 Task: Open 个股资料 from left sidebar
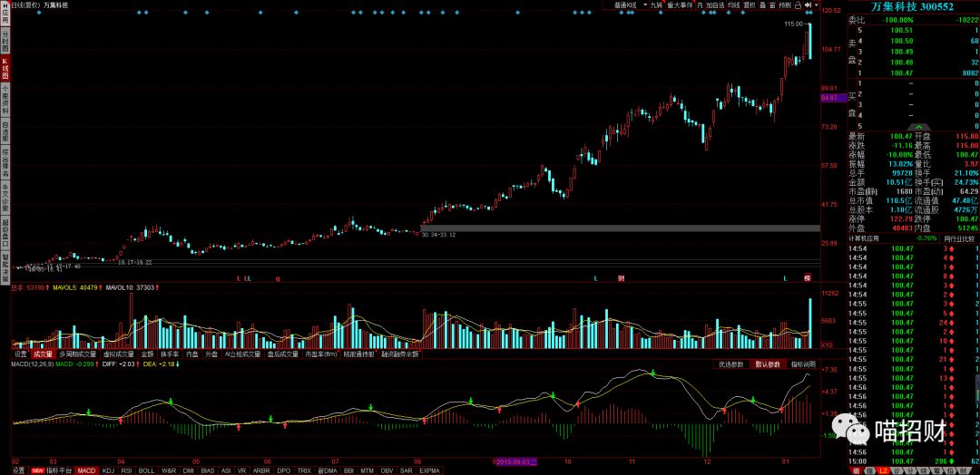click(x=5, y=102)
